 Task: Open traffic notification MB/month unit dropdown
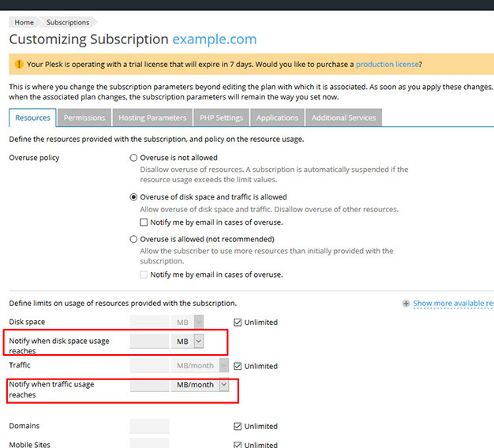[x=223, y=385]
